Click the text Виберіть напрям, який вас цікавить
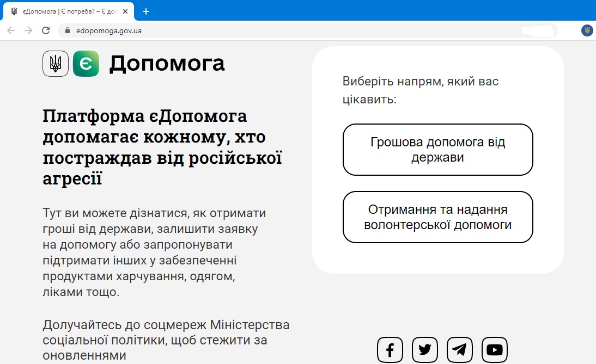Image resolution: width=596 pixels, height=364 pixels. pos(421,90)
